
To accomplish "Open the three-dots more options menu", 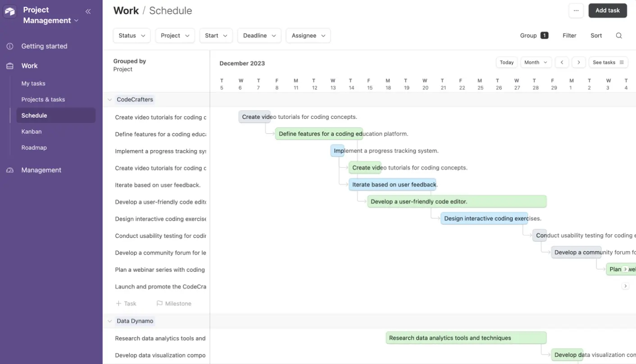I will [x=576, y=10].
